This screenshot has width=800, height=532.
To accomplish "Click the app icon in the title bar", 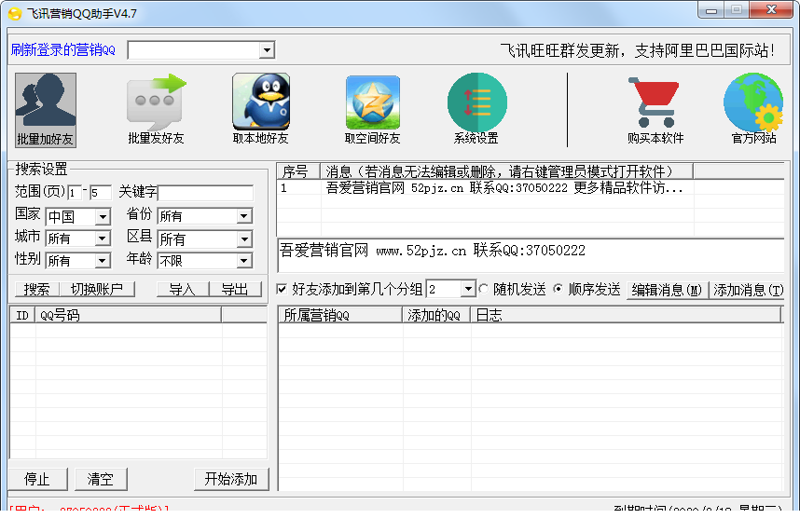I will [15, 14].
